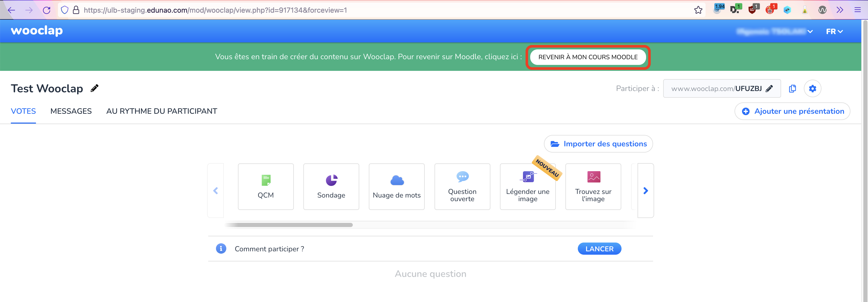Go back with the browser back arrow
868x302 pixels.
click(11, 10)
